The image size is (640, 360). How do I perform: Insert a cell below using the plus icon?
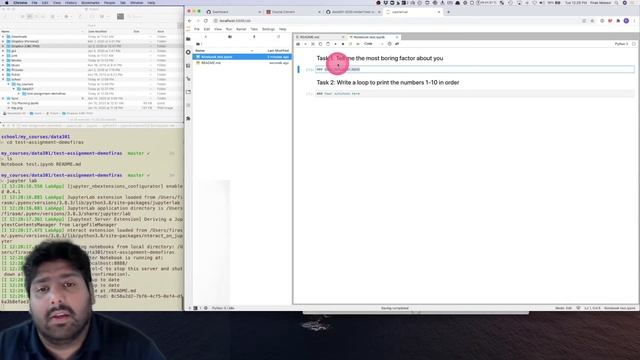coord(305,44)
